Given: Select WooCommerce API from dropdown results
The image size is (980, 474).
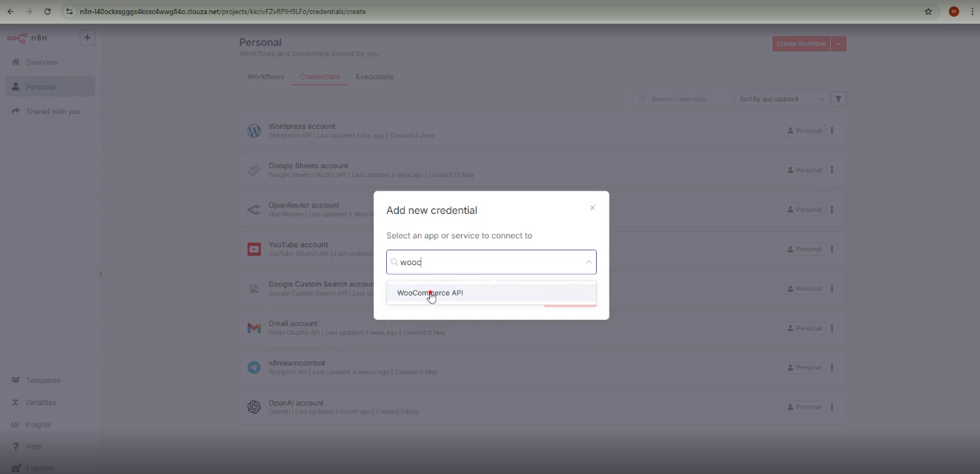Looking at the screenshot, I should [430, 293].
